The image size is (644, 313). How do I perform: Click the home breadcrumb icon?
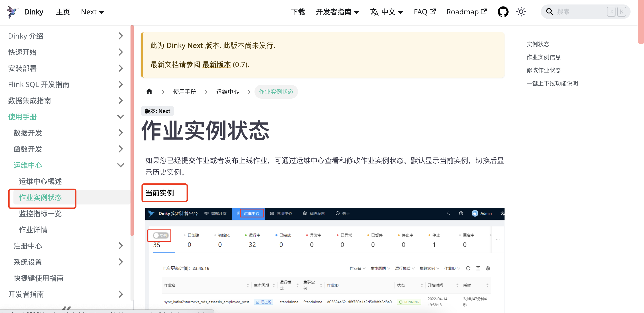(149, 91)
